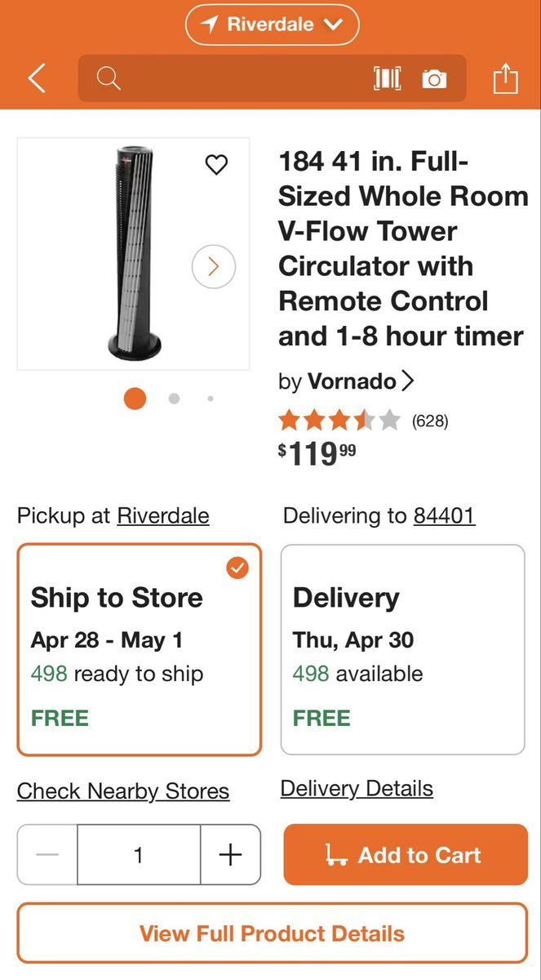Image resolution: width=541 pixels, height=980 pixels.
Task: Expand the Vornado brand page
Action: (360, 381)
